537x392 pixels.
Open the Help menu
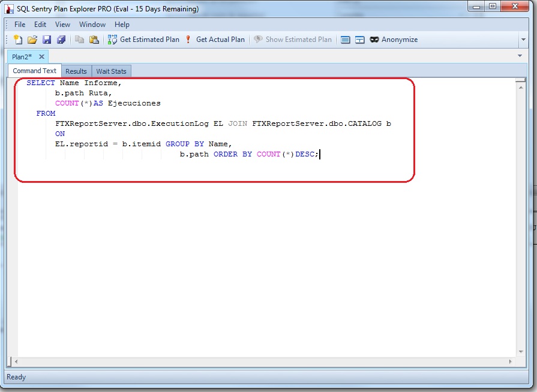tap(122, 25)
